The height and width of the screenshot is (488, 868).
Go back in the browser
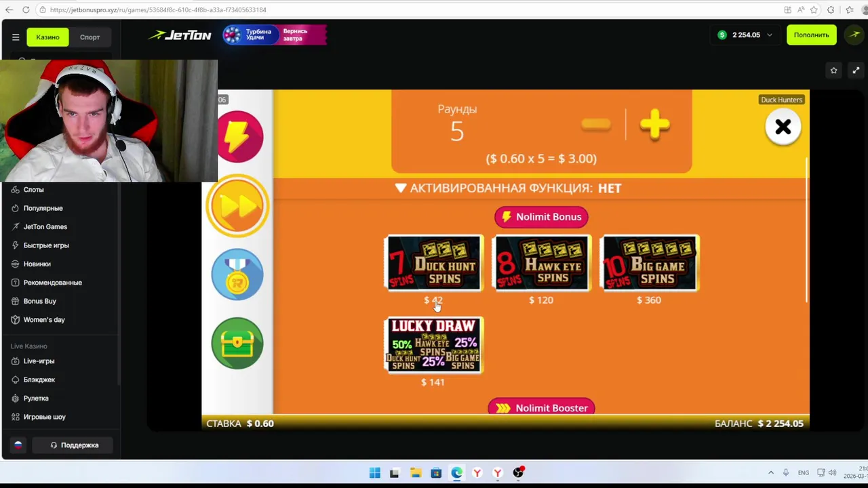coord(9,9)
